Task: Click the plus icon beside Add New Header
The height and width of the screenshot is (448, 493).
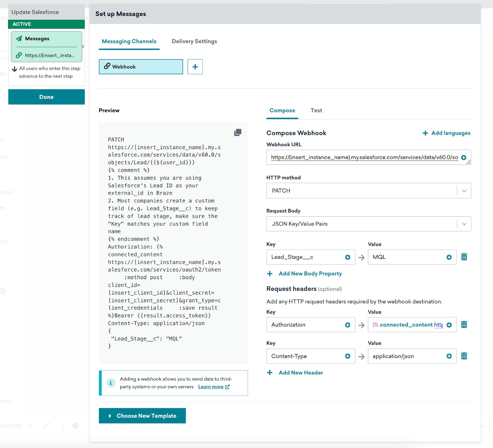Action: (x=270, y=373)
